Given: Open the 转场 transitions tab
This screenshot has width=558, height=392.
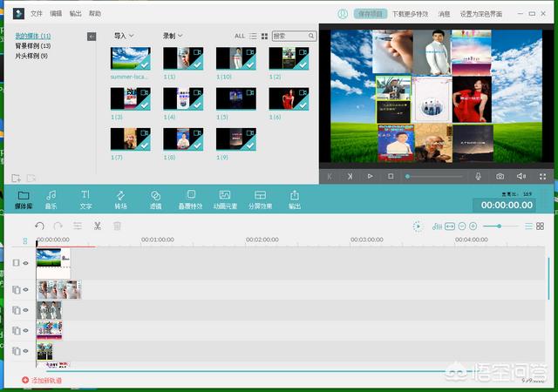Looking at the screenshot, I should [x=120, y=199].
